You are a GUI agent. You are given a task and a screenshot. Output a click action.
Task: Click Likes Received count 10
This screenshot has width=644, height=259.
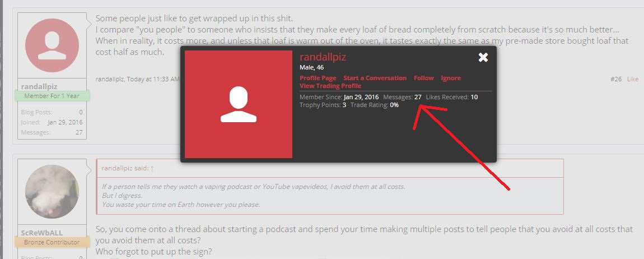pyautogui.click(x=474, y=97)
